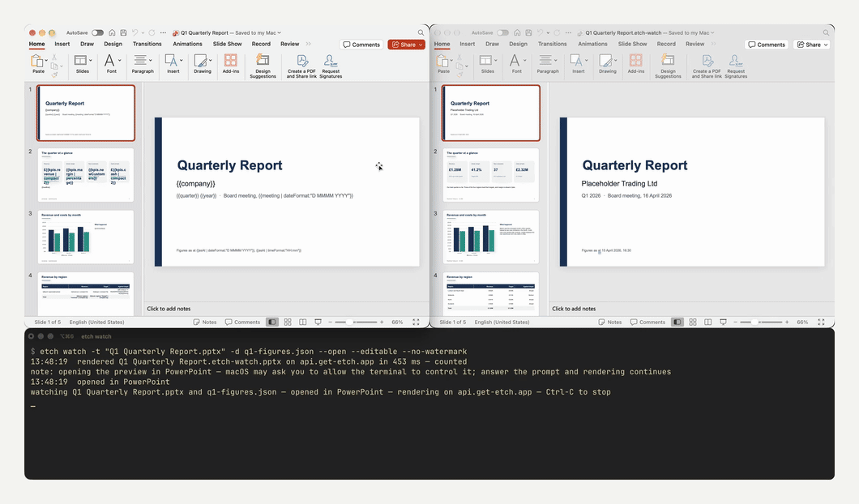Switch to Slide Sorter view in etch-watch window
This screenshot has height=504, width=859.
[x=693, y=322]
